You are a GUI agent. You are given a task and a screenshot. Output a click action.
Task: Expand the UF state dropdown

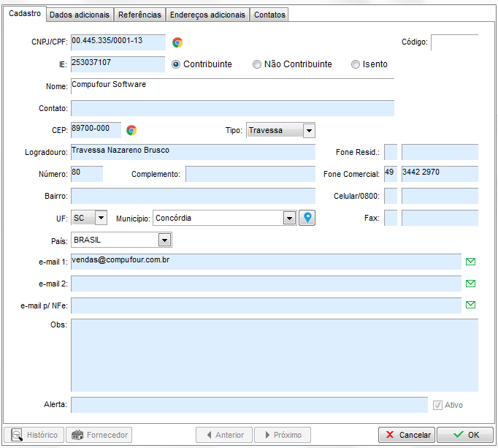click(x=101, y=218)
